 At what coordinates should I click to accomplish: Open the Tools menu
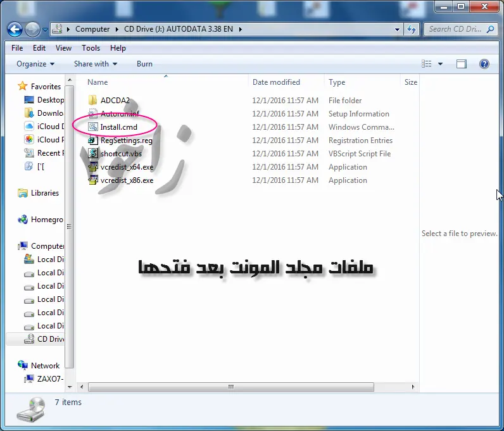[x=91, y=48]
